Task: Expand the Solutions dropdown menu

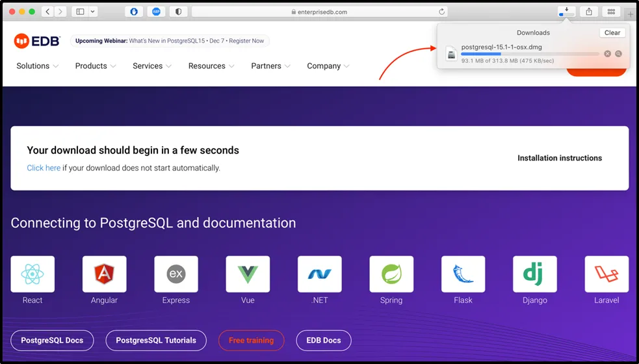Action: 37,66
